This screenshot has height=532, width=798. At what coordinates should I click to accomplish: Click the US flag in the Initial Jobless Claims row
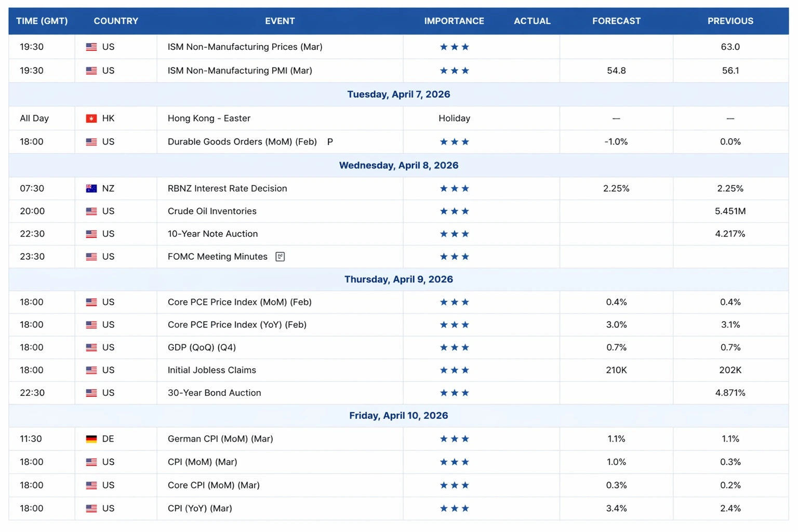point(91,370)
